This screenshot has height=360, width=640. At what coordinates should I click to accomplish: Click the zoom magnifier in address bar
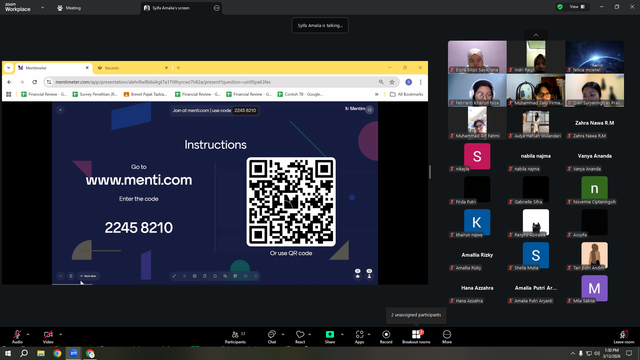(x=381, y=82)
